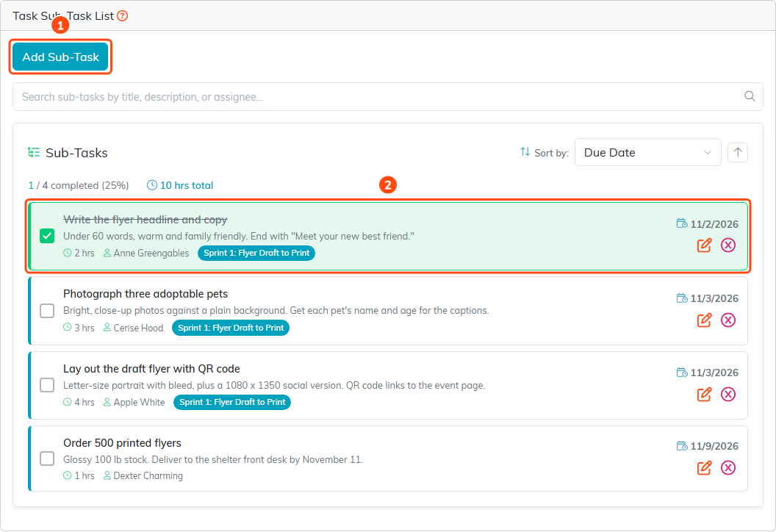The image size is (776, 532).
Task: Delete the Photograph three adoptable pets sub-task
Action: 728,320
